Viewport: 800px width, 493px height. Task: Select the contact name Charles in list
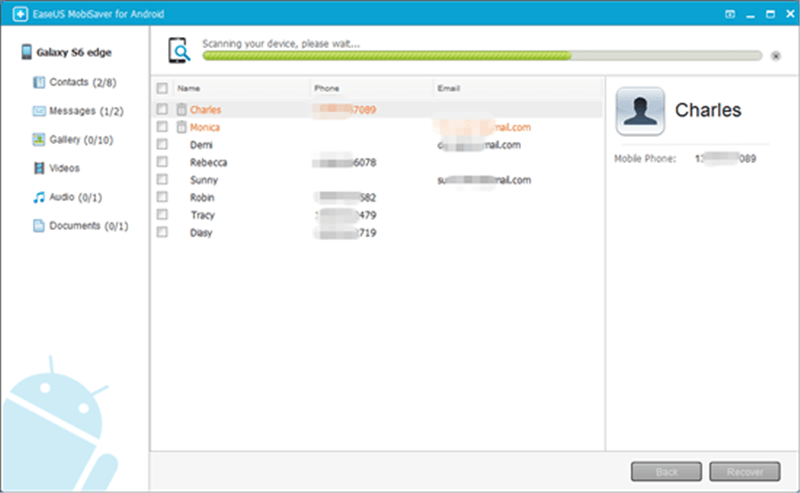coord(205,110)
